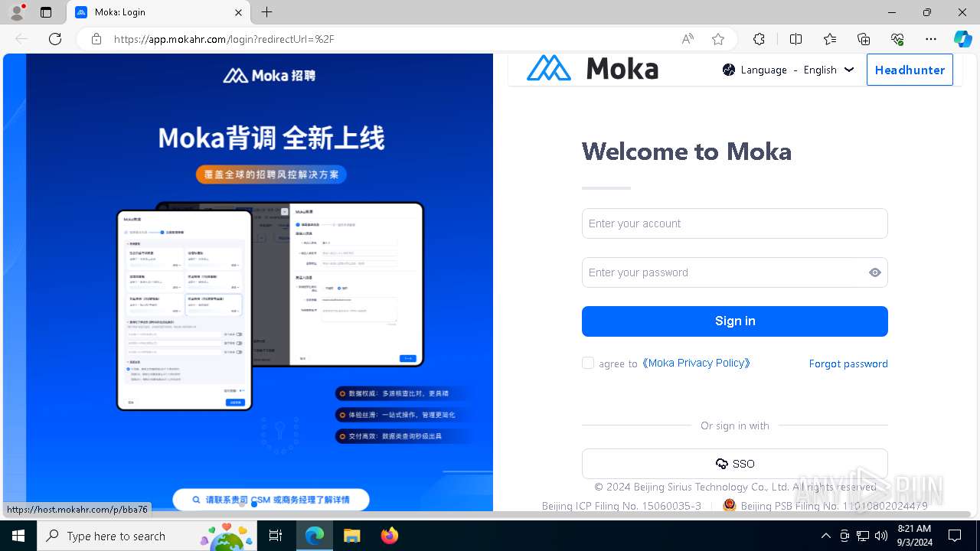Open the Beijing ICP Filing link
The width and height of the screenshot is (980, 551).
622,506
